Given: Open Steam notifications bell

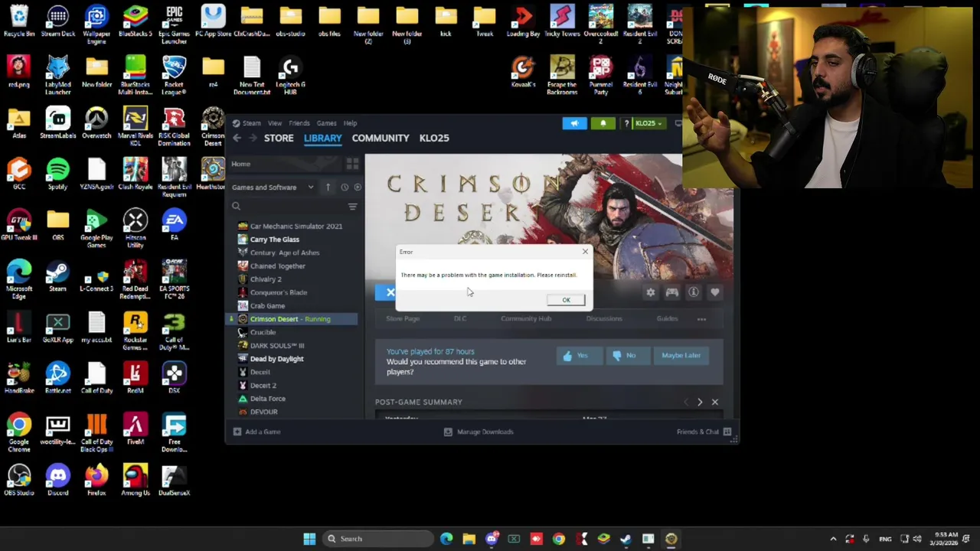Looking at the screenshot, I should tap(603, 123).
